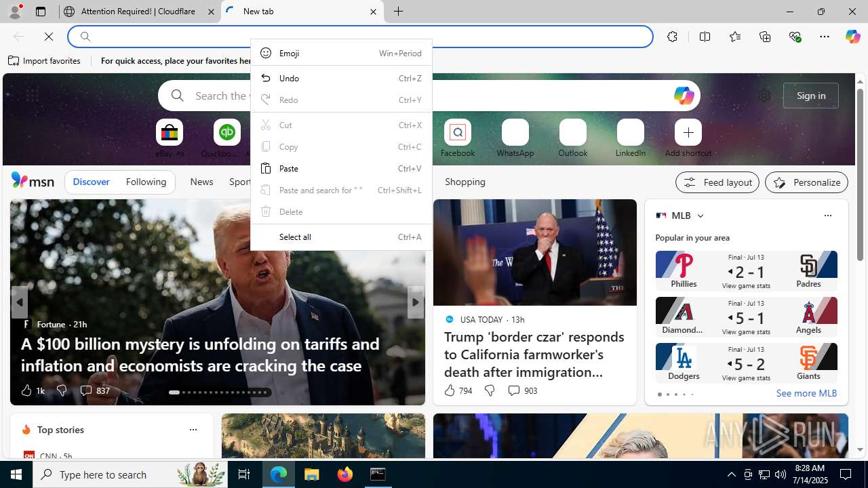View Dodgers vs Giants game stats
This screenshot has height=488, width=868.
746,378
